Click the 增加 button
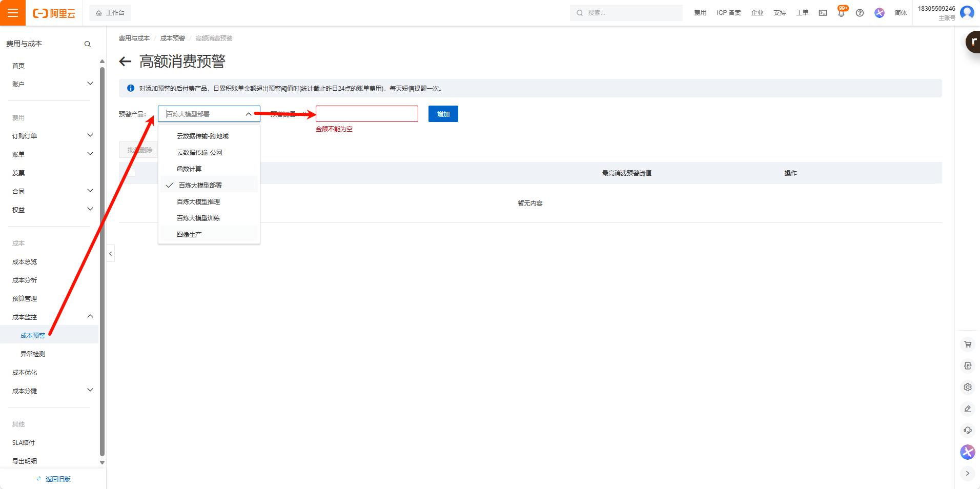The height and width of the screenshot is (489, 980). click(x=443, y=114)
